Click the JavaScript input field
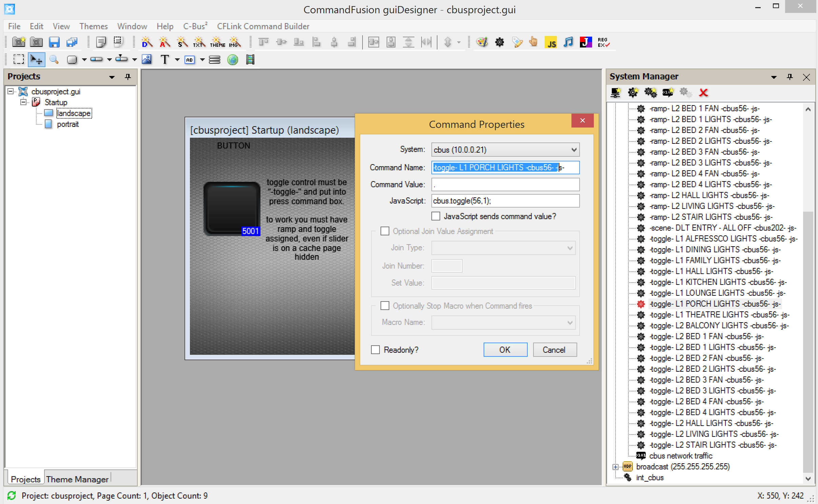 pos(505,201)
